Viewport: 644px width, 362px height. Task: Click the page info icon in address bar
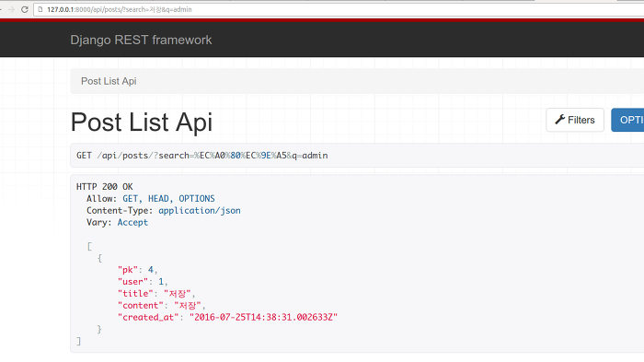point(40,9)
